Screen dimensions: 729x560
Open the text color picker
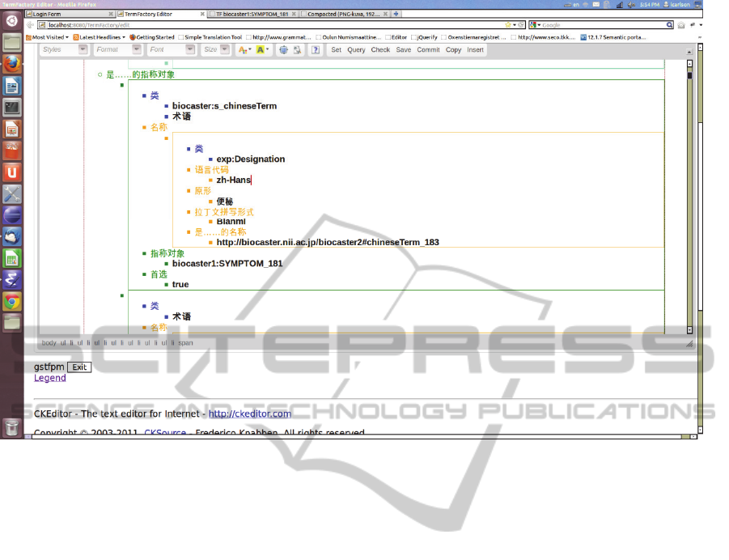pyautogui.click(x=244, y=50)
